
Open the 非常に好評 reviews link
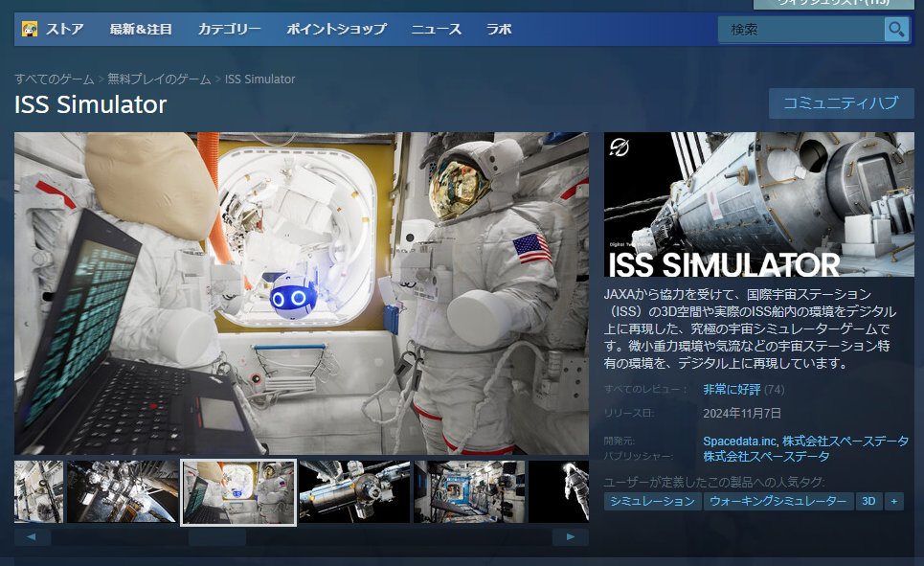pyautogui.click(x=732, y=389)
